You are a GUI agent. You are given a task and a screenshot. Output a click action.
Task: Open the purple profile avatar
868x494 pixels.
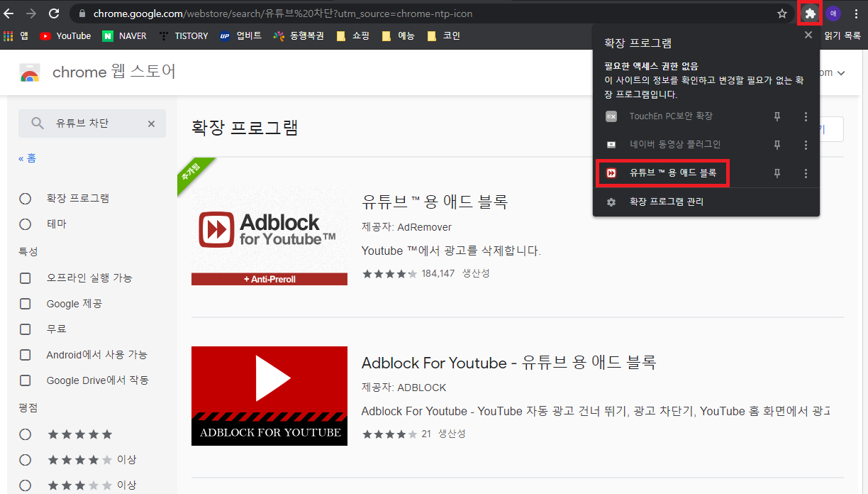click(833, 13)
